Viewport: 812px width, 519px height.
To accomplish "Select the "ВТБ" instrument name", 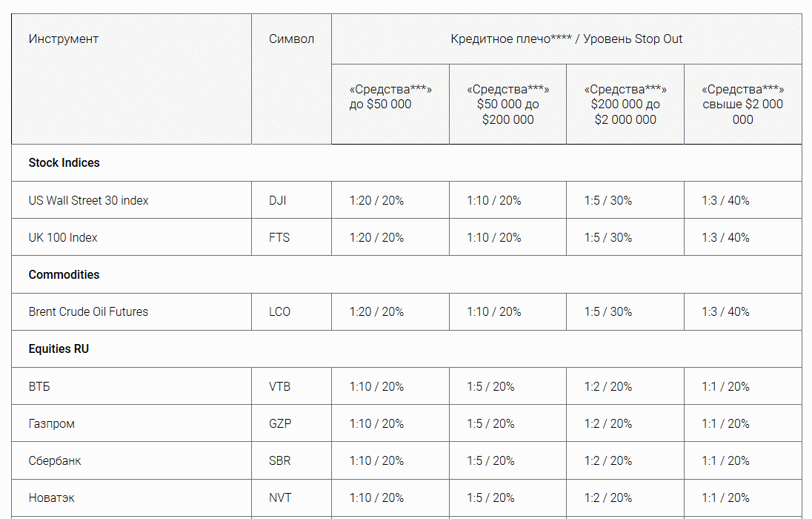I will click(x=39, y=387).
